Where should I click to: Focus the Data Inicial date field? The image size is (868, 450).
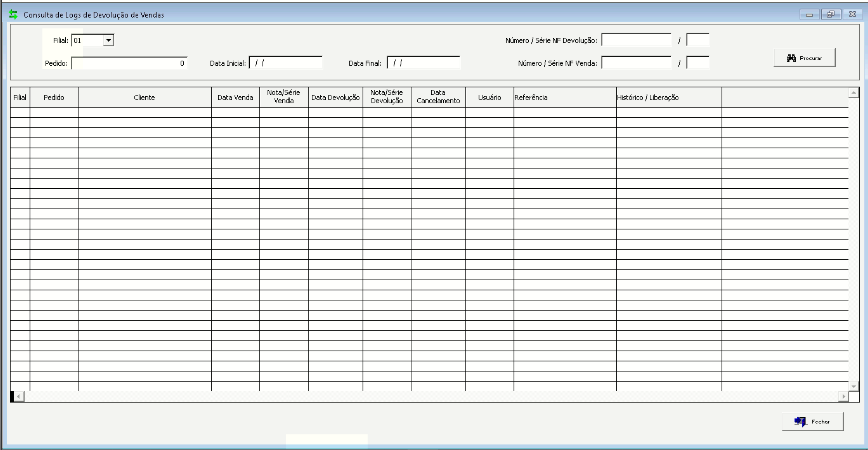click(285, 63)
